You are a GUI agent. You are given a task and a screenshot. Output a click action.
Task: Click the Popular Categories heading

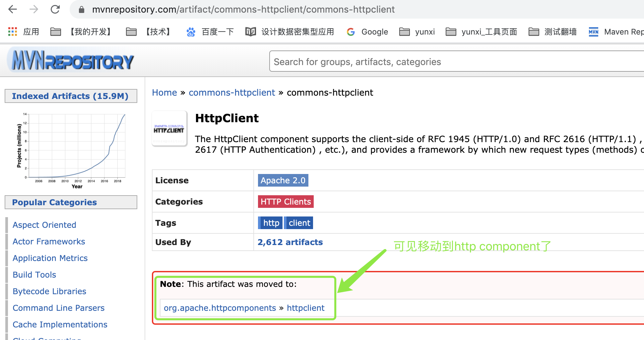(x=54, y=202)
